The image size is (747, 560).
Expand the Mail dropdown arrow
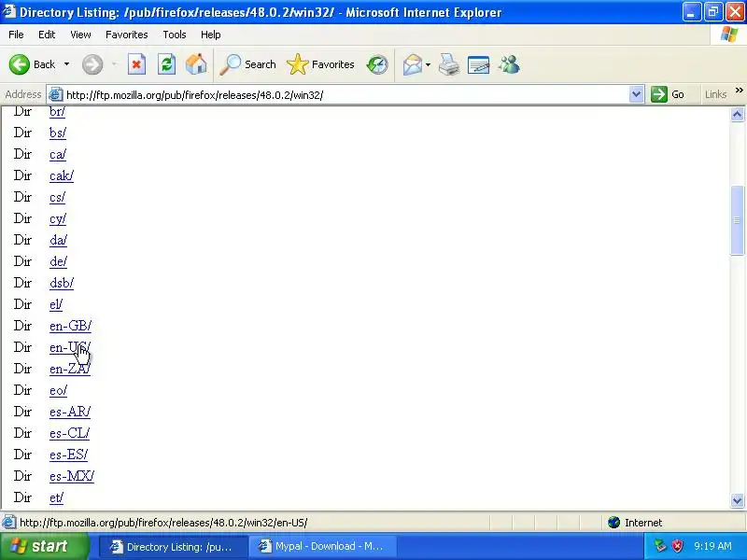pyautogui.click(x=428, y=64)
